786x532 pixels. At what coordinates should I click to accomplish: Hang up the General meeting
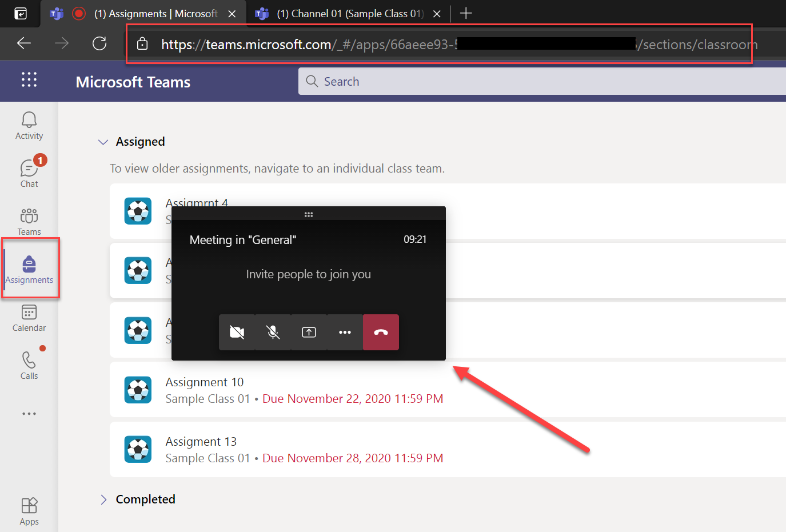[381, 332]
